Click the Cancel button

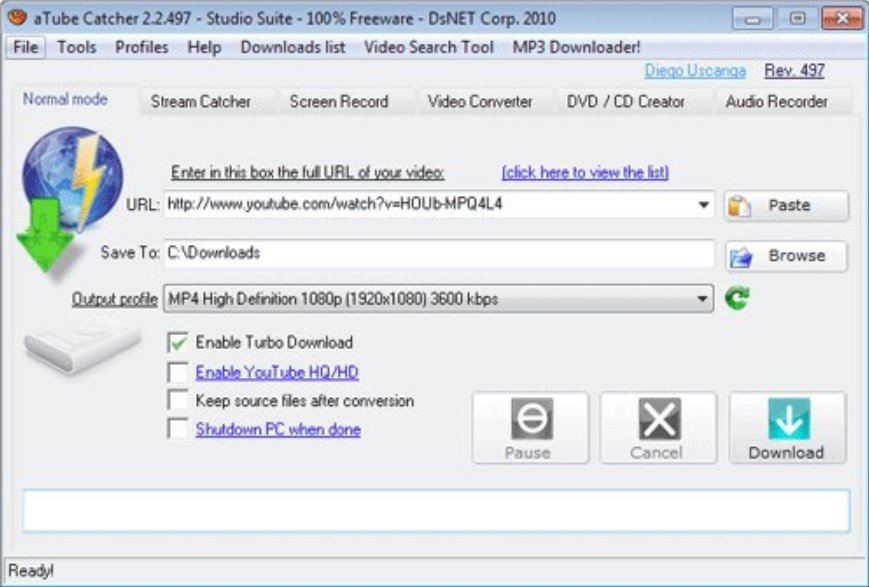(x=658, y=427)
